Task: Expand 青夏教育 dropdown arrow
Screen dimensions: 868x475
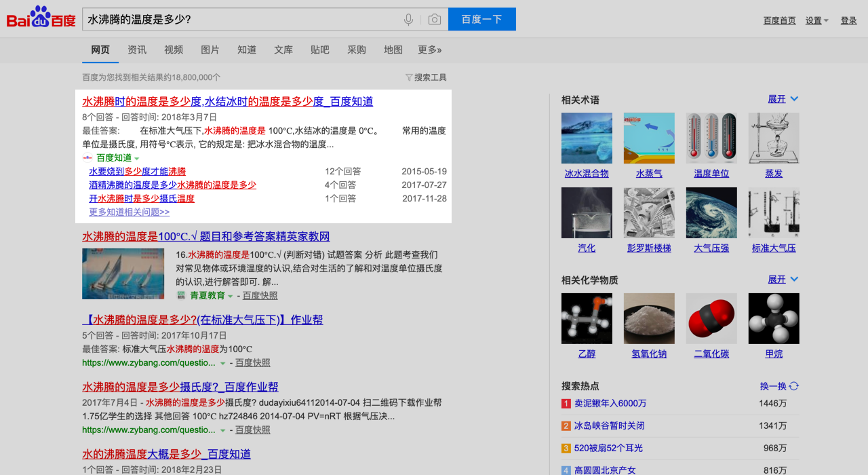Action: 231,296
